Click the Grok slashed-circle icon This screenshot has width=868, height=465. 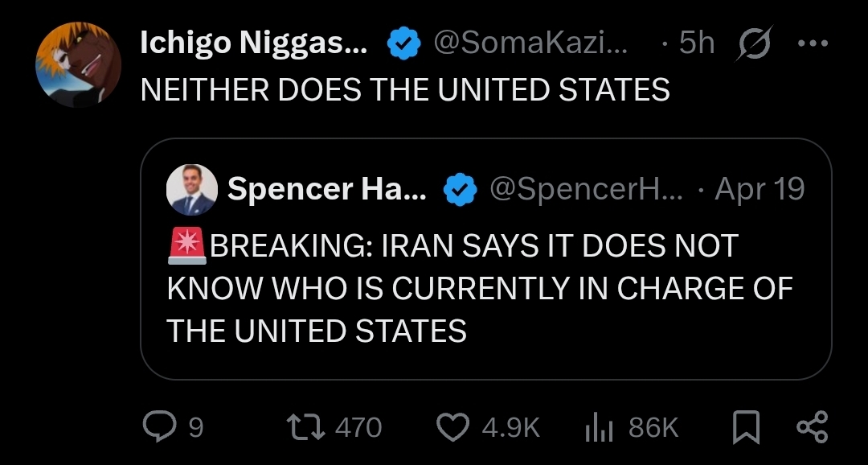tap(752, 43)
